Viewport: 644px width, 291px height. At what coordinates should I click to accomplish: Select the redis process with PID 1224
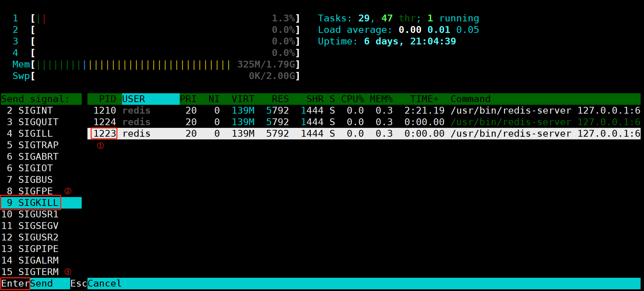tap(364, 122)
